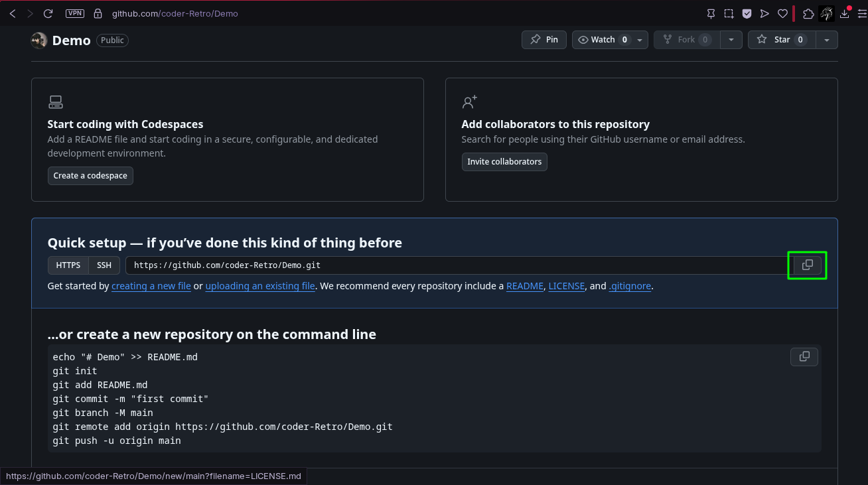Click the create a new repository heading
868x485 pixels.
tap(212, 334)
